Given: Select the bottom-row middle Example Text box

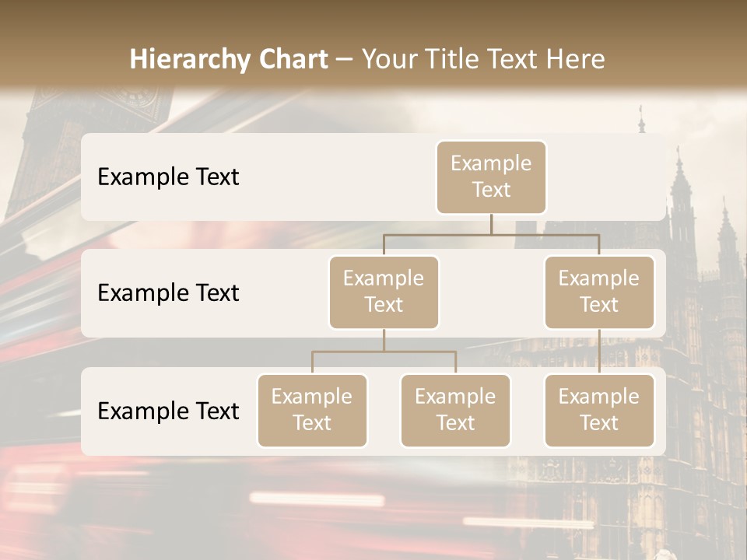Looking at the screenshot, I should (x=455, y=411).
